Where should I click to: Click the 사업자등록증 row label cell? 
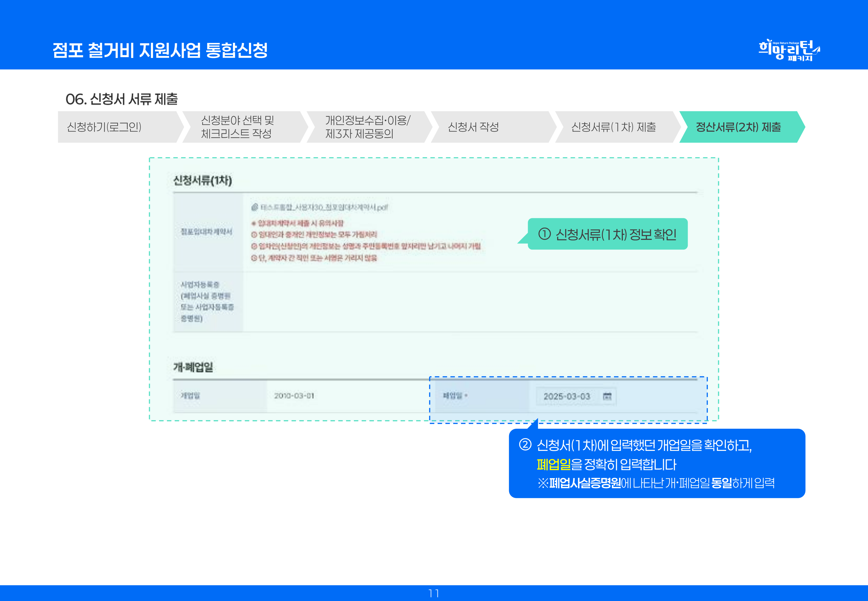click(208, 301)
